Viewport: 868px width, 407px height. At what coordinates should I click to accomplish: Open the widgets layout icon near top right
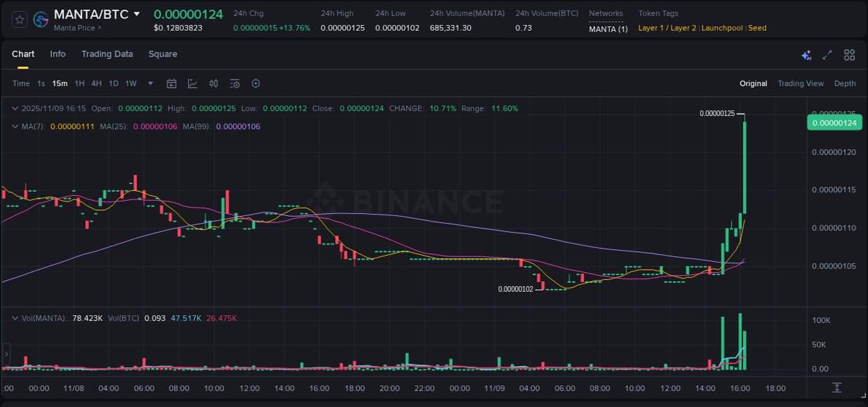(x=849, y=54)
